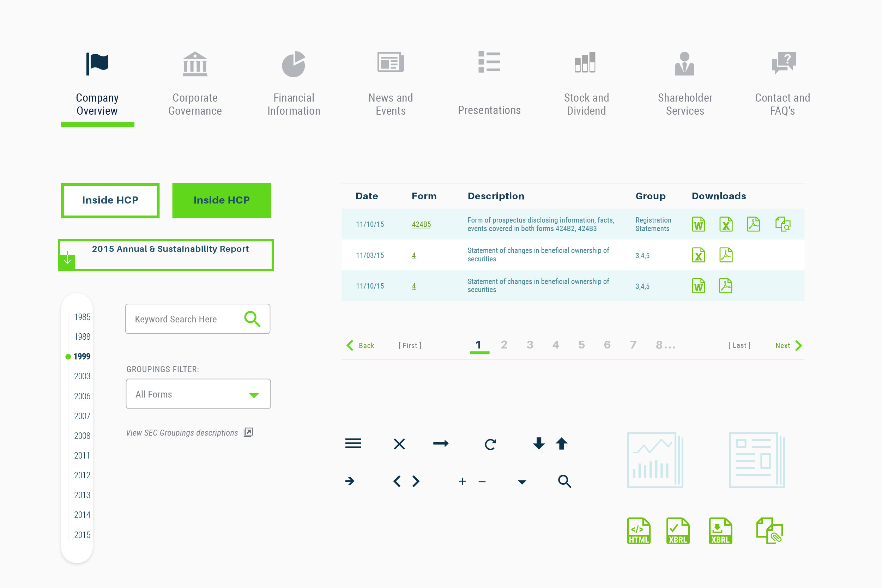The height and width of the screenshot is (588, 882).
Task: Download Excel file for 11/03/15 filing
Action: tap(698, 255)
